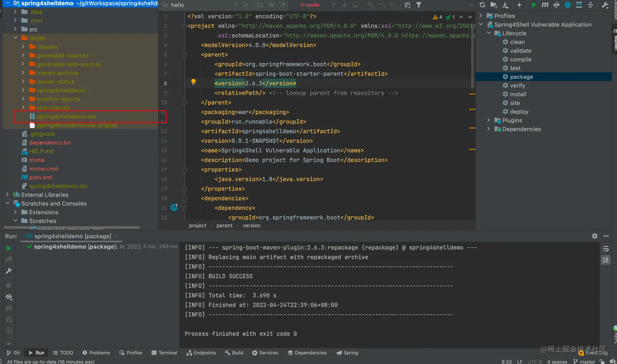
Task: Click the plus icon to add Maven project
Action: [519, 5]
